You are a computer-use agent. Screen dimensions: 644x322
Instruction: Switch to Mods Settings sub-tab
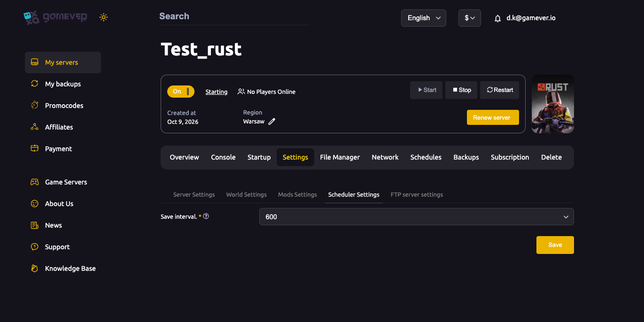point(297,194)
